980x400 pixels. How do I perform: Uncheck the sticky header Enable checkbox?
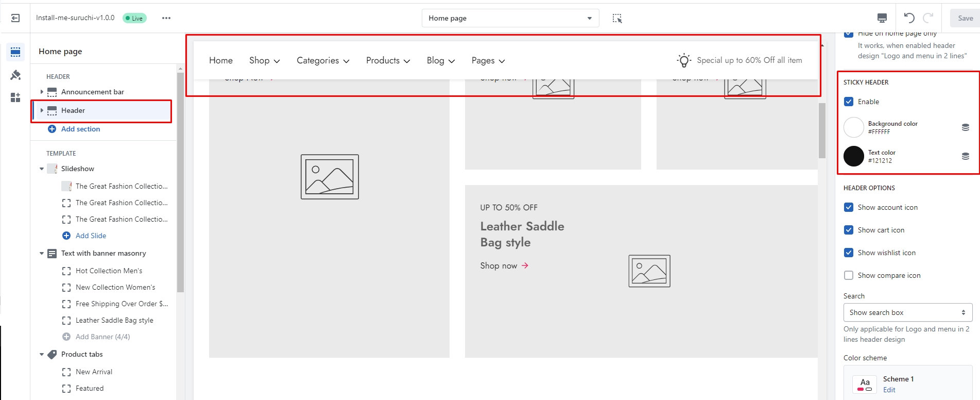[x=849, y=102]
